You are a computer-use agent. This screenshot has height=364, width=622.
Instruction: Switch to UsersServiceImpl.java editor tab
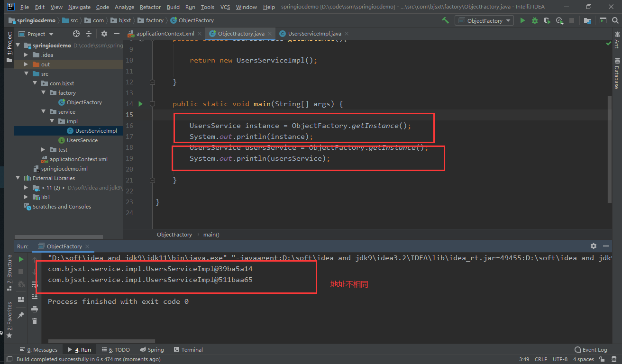(314, 34)
